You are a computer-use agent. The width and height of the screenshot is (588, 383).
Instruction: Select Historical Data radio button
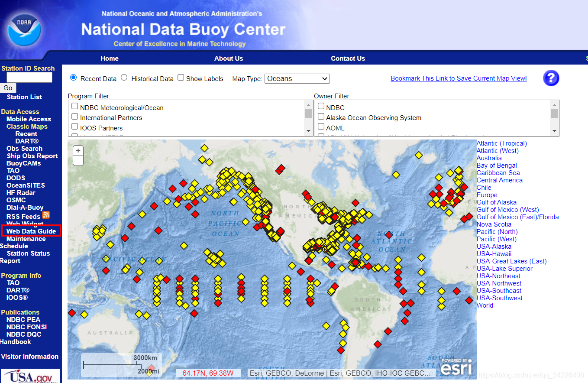124,78
